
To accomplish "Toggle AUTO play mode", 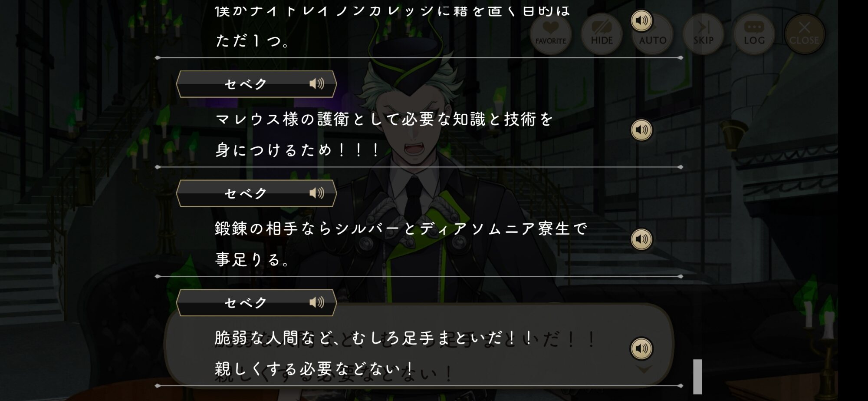I will [652, 33].
